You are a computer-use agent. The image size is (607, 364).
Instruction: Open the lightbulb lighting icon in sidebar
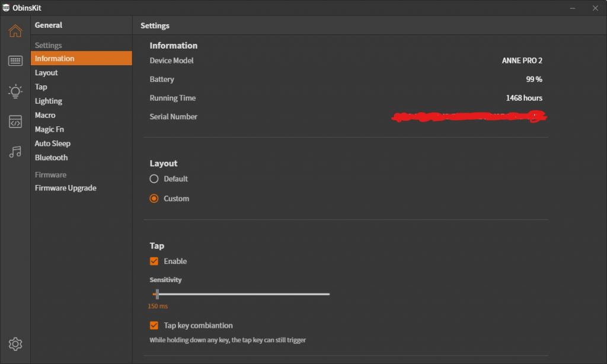[x=15, y=91]
